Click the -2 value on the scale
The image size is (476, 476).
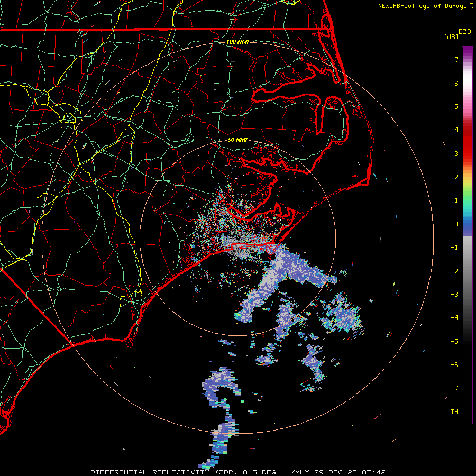(x=454, y=271)
